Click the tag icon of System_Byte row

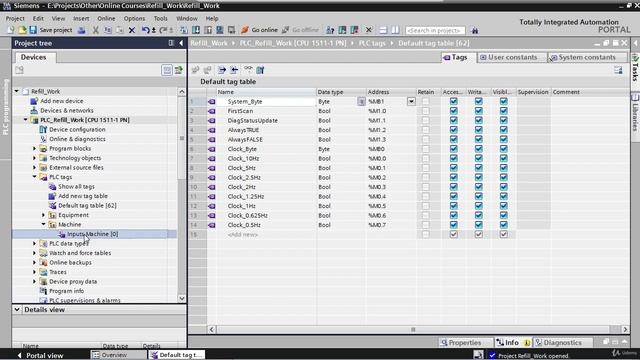click(211, 101)
